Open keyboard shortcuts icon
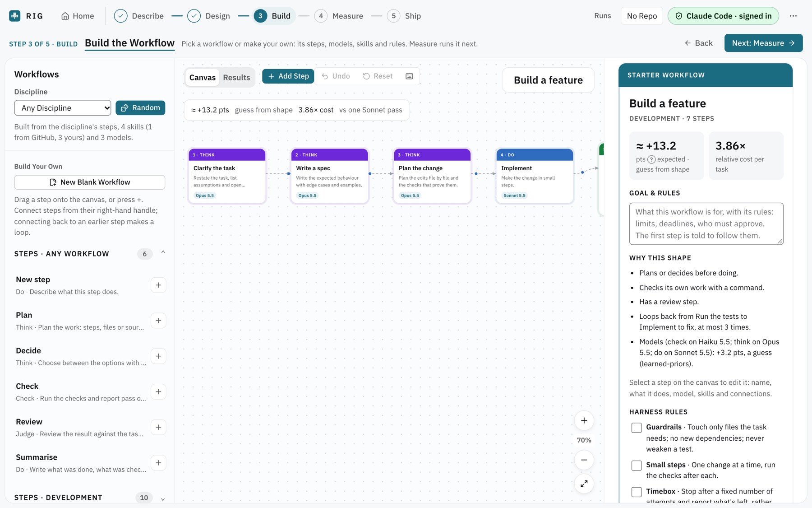This screenshot has height=508, width=812. (409, 76)
